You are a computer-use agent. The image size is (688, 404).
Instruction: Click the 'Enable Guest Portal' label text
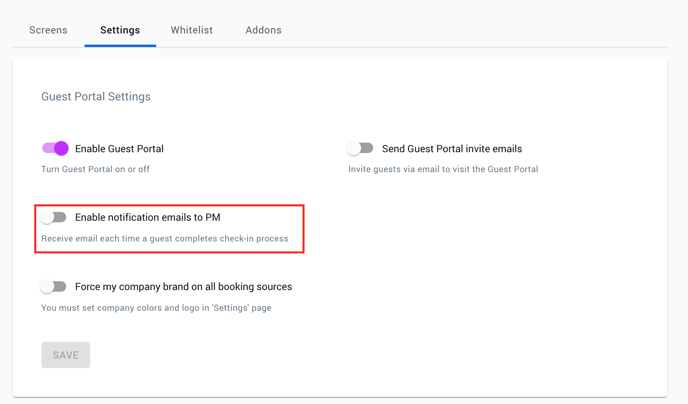[119, 149]
